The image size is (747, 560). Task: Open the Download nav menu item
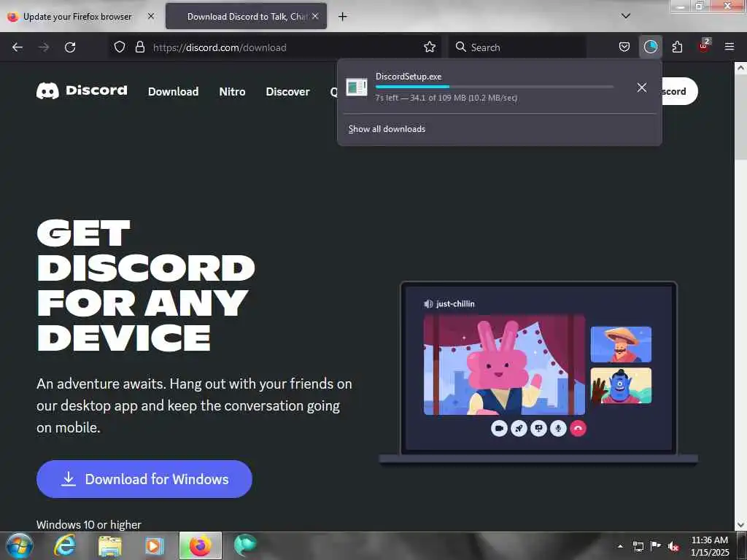174,91
